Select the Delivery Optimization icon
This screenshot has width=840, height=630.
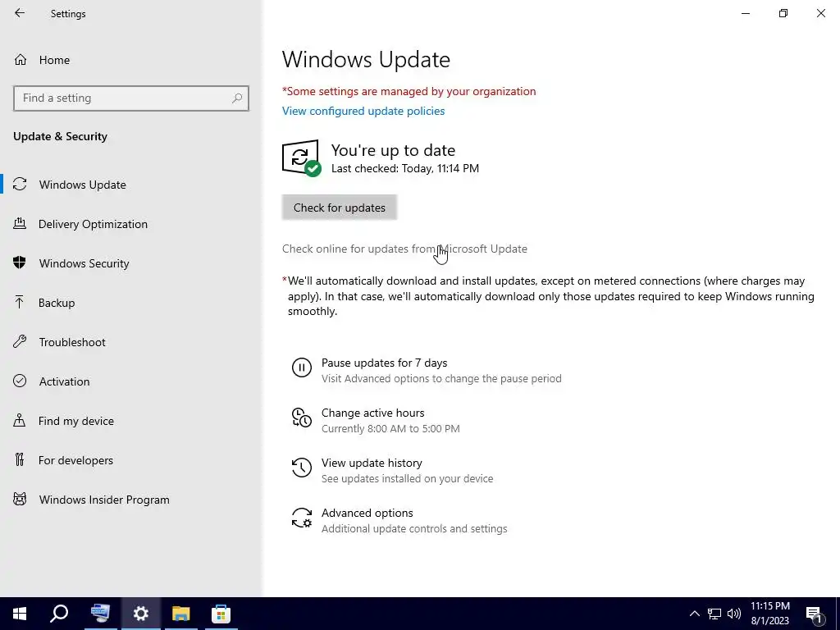[x=20, y=223]
